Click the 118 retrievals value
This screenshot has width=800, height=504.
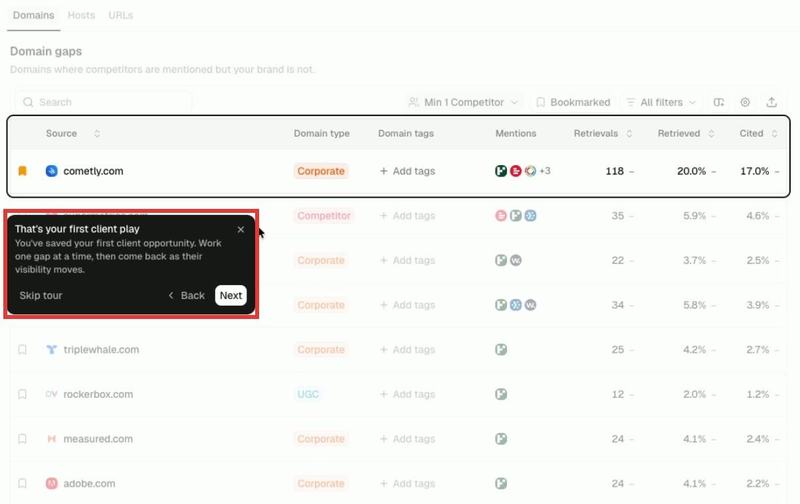614,171
